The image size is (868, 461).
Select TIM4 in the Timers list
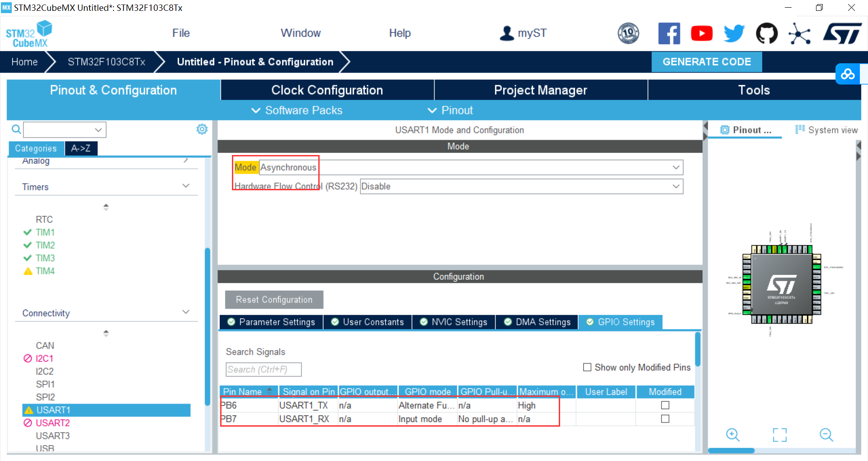click(45, 271)
